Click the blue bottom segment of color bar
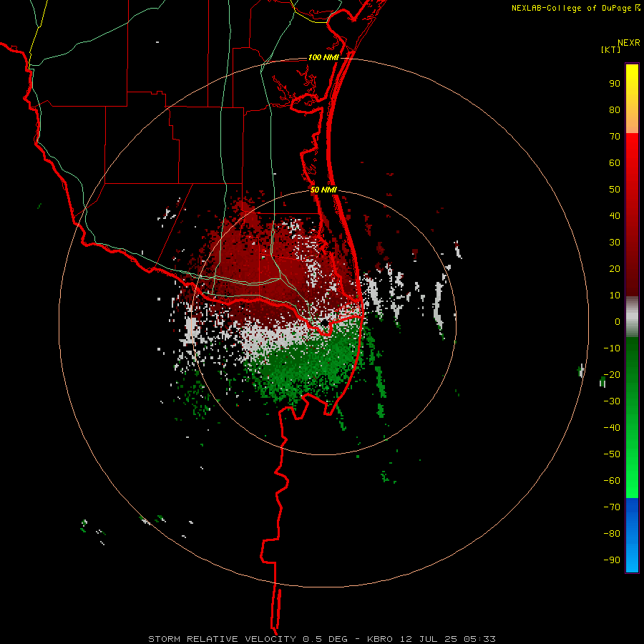This screenshot has width=644, height=644. point(632,535)
